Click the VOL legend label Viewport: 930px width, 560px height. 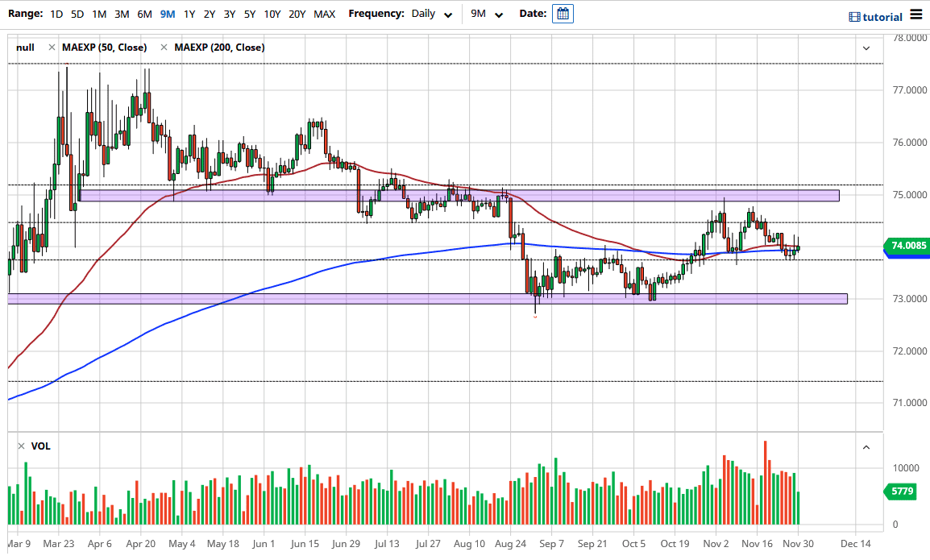[41, 446]
